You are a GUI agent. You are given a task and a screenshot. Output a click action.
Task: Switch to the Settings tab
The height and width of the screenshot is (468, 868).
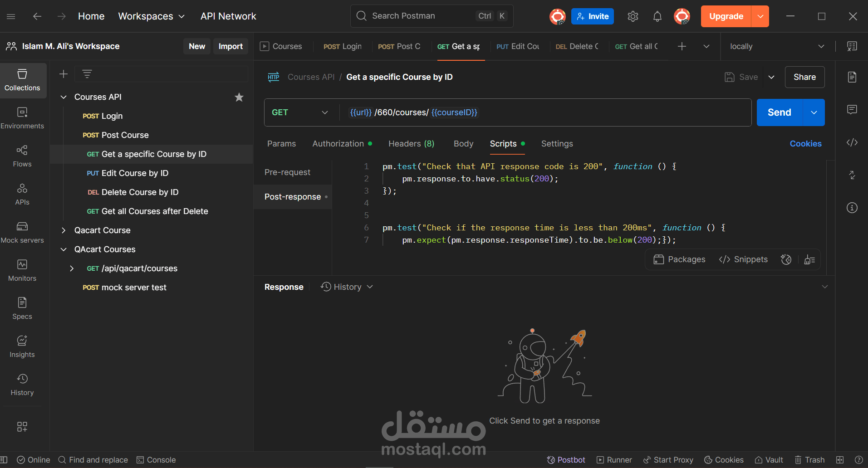coord(557,144)
